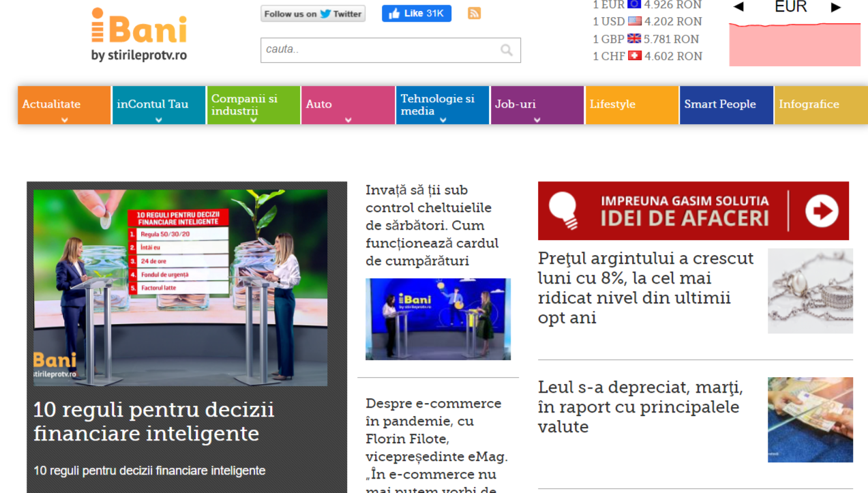Image resolution: width=868 pixels, height=493 pixels.
Task: Expand the Job-uri dropdown arrow
Action: [537, 119]
